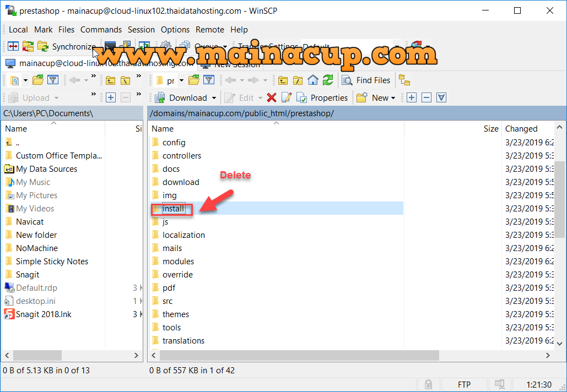Screen dimensions: 567x392
Task: Sort remote files by Name column
Action: 276,129
